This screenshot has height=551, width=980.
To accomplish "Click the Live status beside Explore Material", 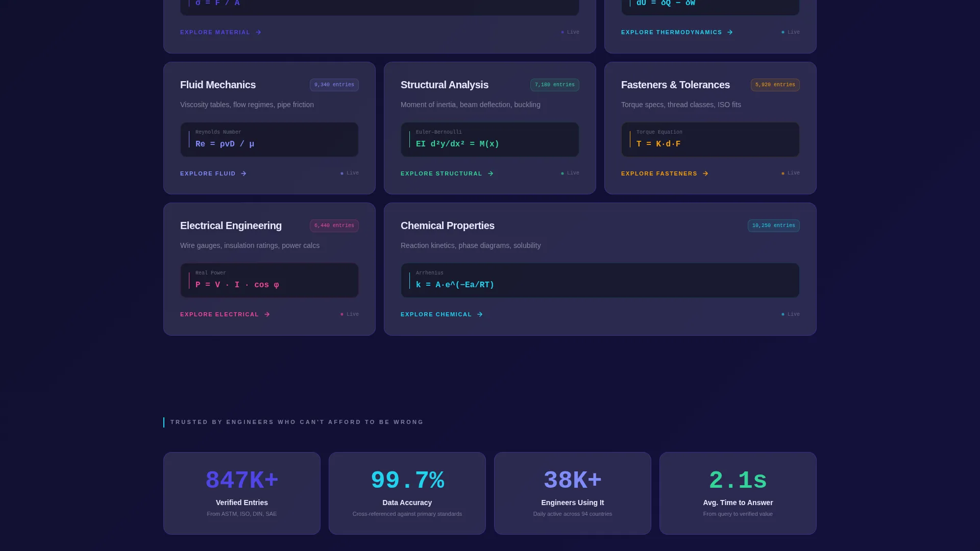I will (x=570, y=32).
